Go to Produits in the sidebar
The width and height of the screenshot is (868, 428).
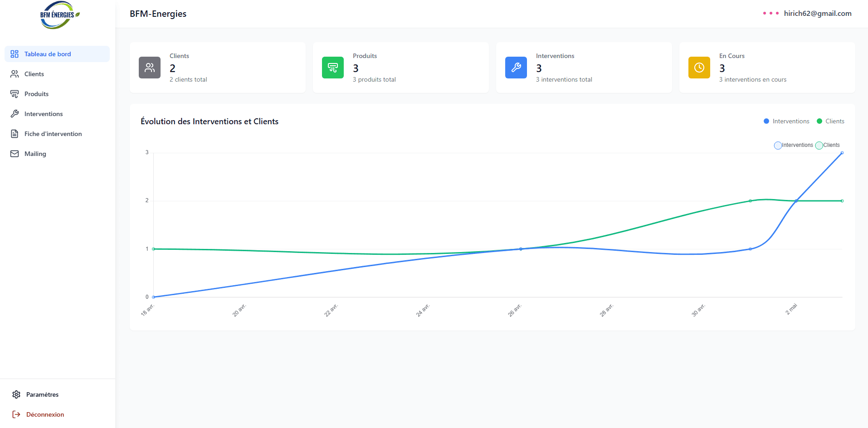click(36, 94)
